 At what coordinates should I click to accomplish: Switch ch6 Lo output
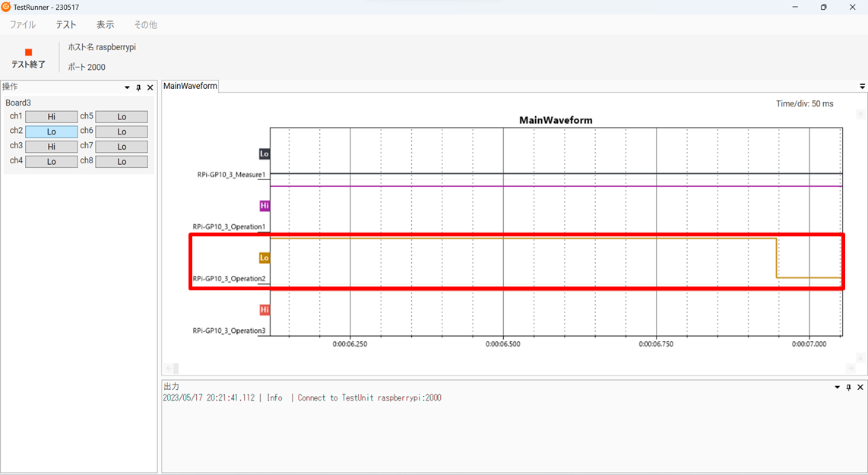[x=122, y=131]
